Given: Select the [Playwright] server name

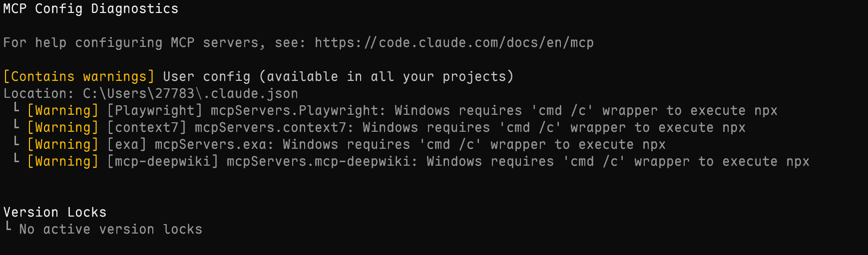Looking at the screenshot, I should [155, 111].
